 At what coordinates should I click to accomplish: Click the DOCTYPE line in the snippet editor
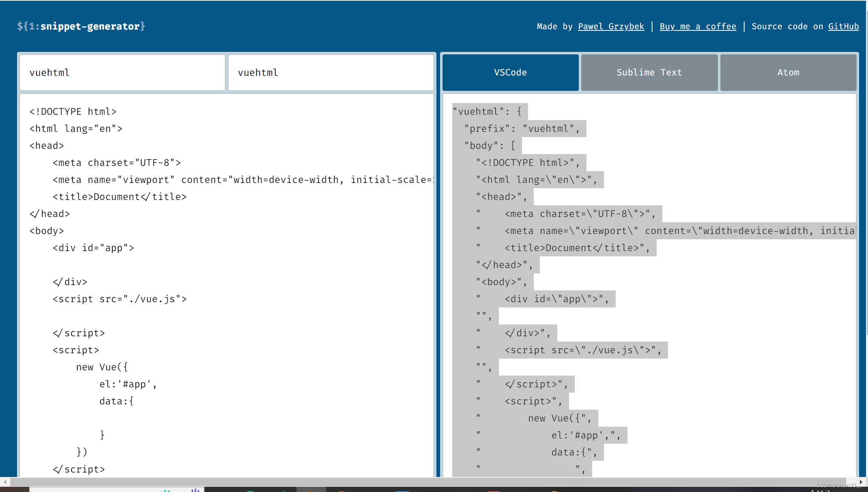point(73,112)
